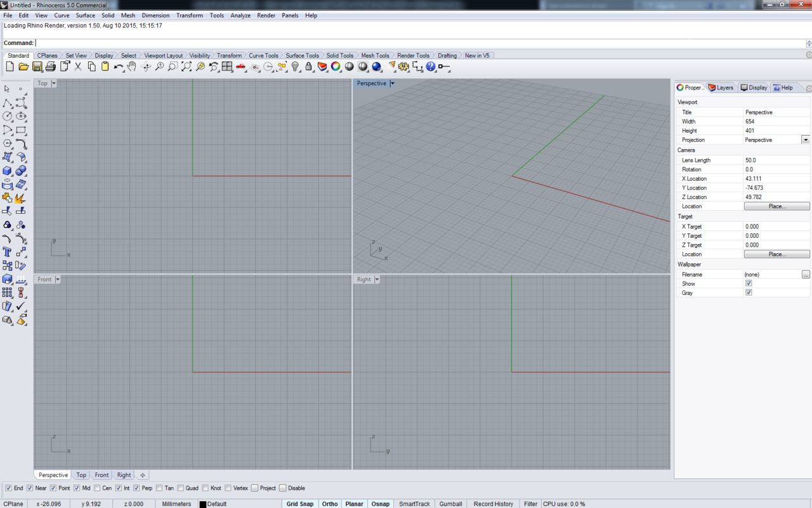Expand the Perspective viewport title menu arrow
The image size is (812, 508).
392,84
